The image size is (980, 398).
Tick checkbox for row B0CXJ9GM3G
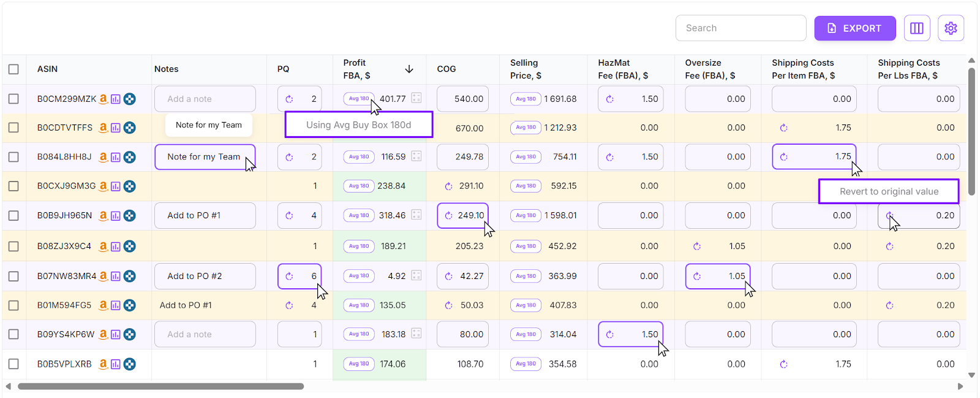click(x=13, y=186)
